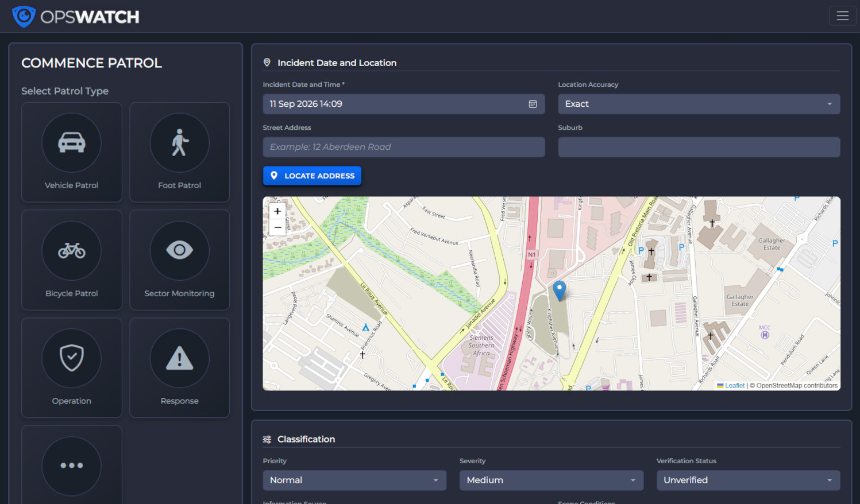Click into the Suburb input field
The image size is (860, 504).
click(699, 147)
